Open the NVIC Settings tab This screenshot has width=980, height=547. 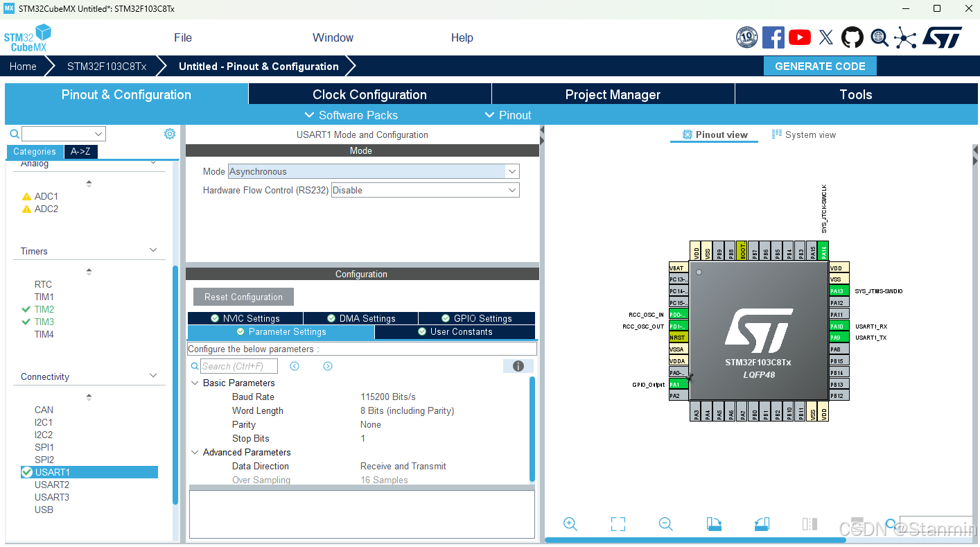245,318
